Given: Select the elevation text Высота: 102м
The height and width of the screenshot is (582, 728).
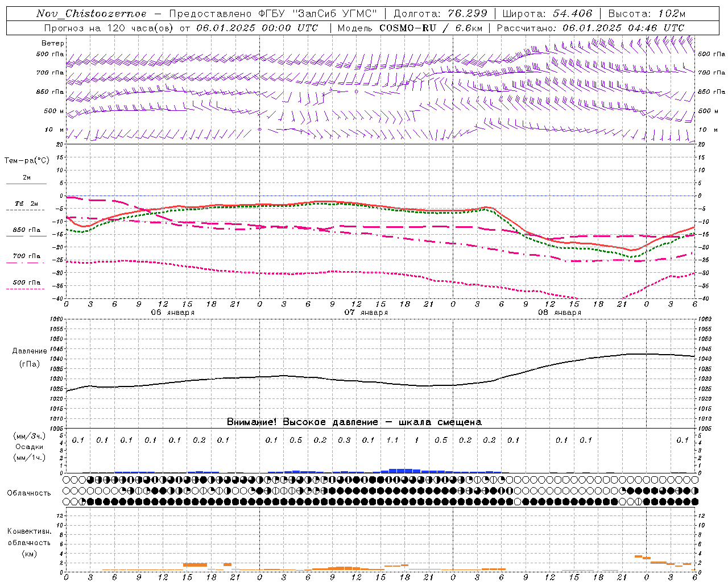Looking at the screenshot, I should click(x=647, y=14).
